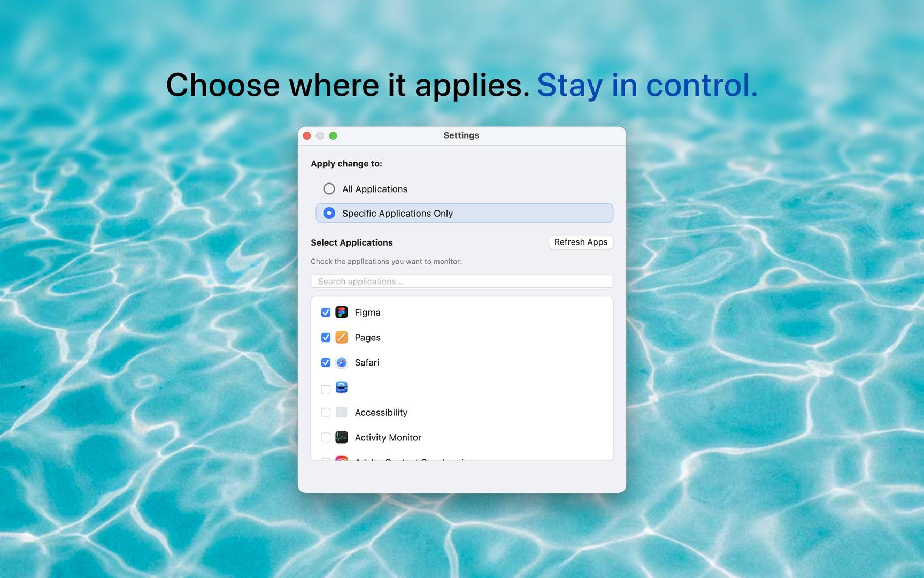Viewport: 924px width, 578px height.
Task: Click the Activity Monitor label text
Action: 388,437
